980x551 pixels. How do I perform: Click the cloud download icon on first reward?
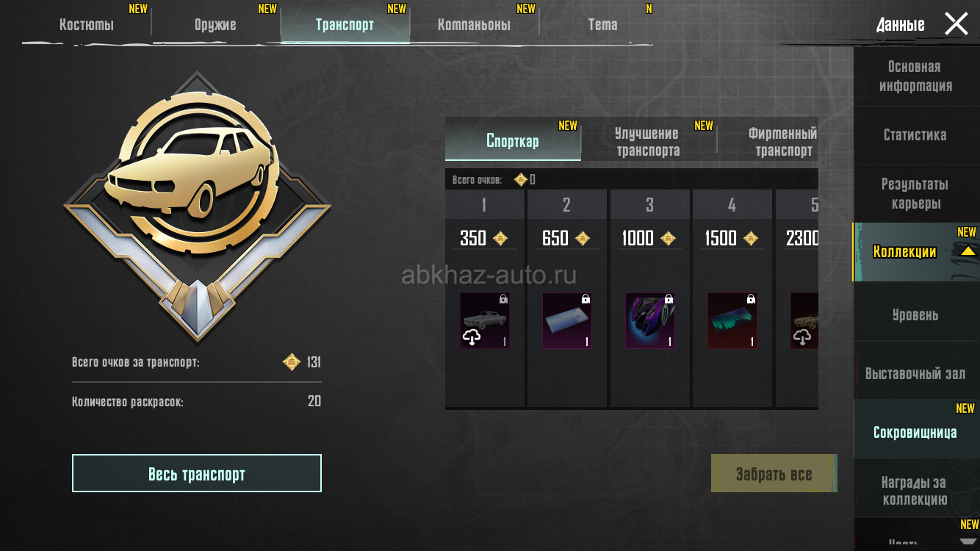[x=472, y=337]
